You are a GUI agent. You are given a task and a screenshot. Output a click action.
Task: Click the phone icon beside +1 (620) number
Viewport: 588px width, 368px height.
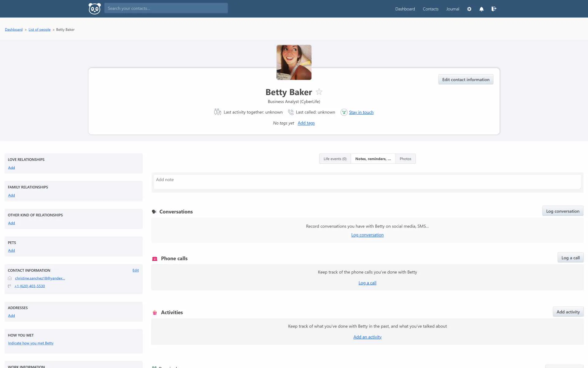point(9,286)
